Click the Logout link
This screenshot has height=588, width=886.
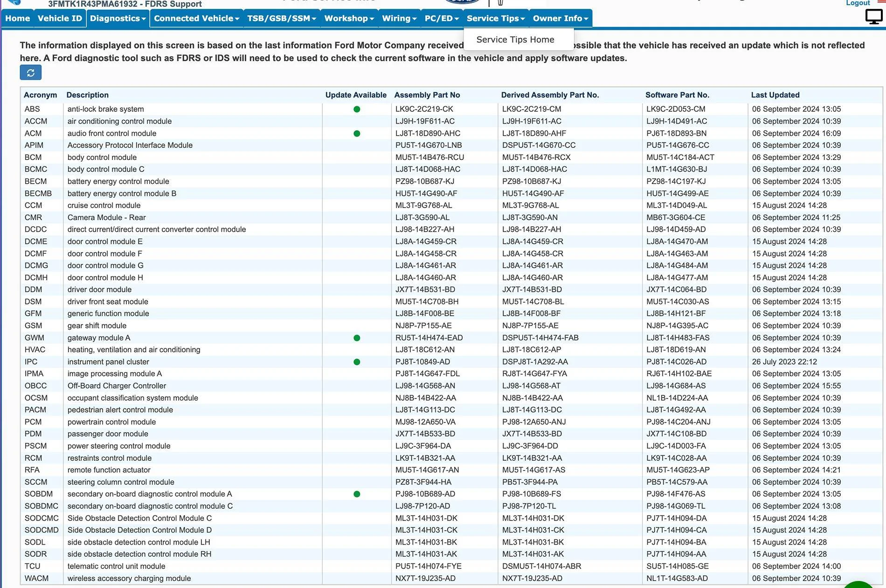tap(858, 3)
